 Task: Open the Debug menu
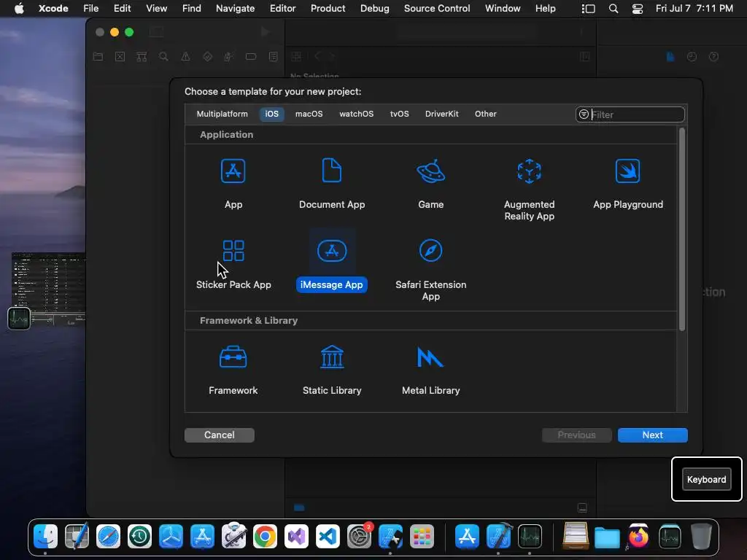pyautogui.click(x=374, y=8)
